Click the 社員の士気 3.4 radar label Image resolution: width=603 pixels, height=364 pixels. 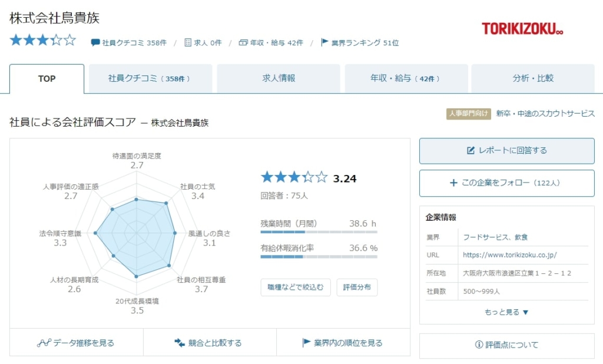click(x=198, y=191)
